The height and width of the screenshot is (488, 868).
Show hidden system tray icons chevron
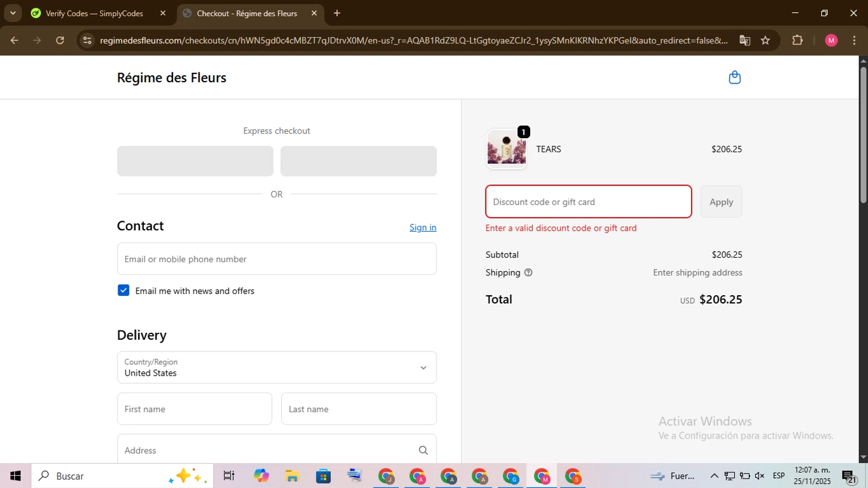[714, 476]
